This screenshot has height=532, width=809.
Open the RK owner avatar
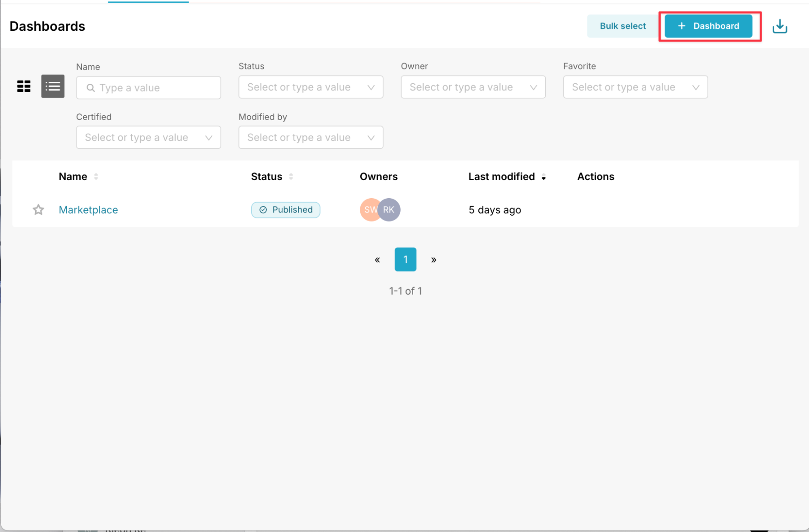[389, 210]
